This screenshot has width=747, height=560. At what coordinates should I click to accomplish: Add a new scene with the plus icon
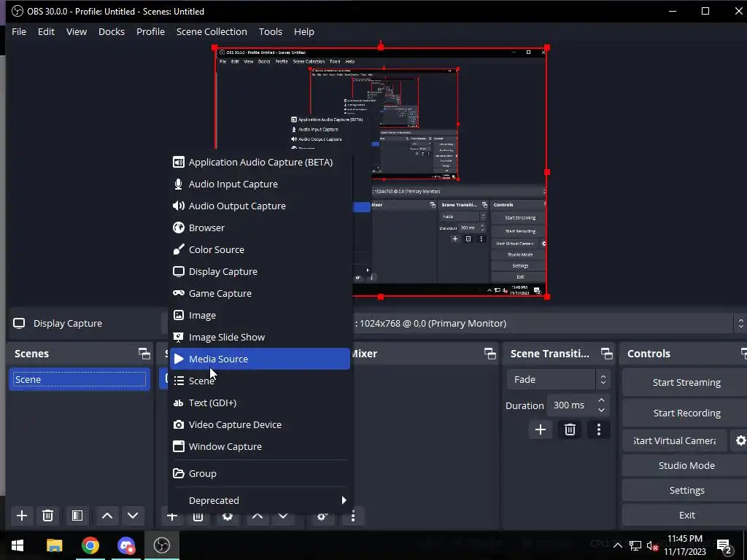point(21,516)
